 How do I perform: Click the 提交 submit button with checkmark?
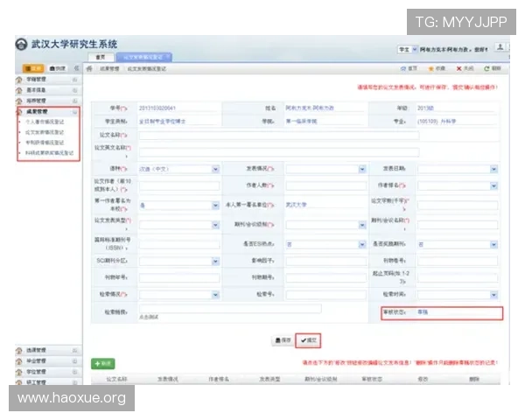click(x=308, y=340)
